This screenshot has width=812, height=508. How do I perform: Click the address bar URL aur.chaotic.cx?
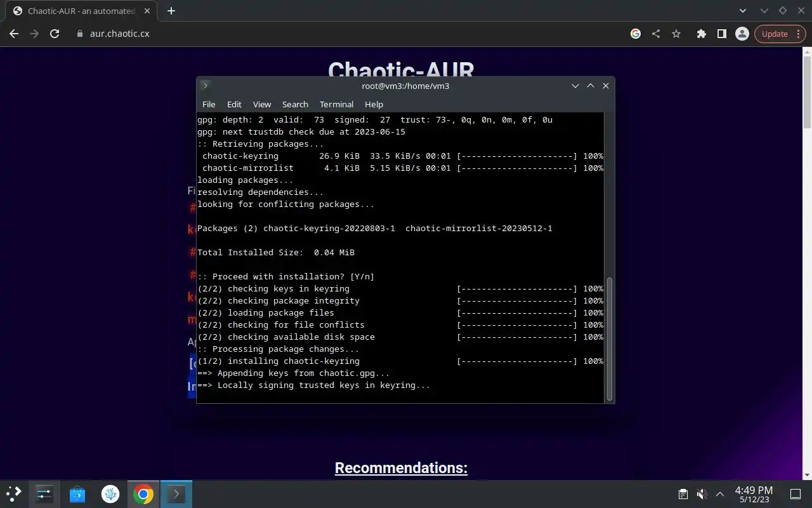tap(119, 34)
